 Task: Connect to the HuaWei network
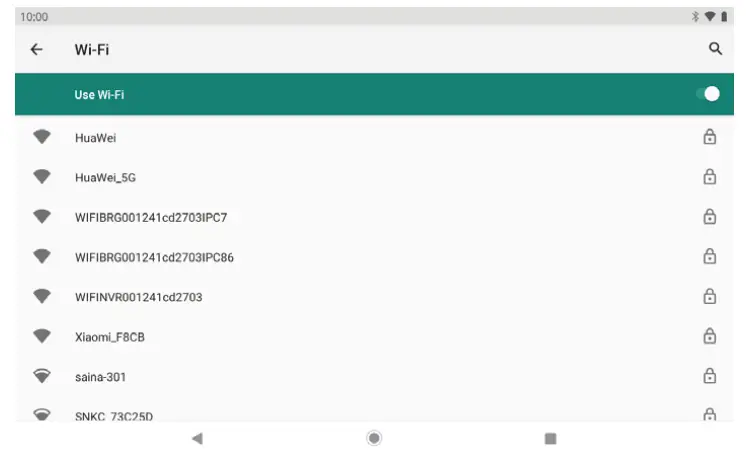pyautogui.click(x=374, y=138)
